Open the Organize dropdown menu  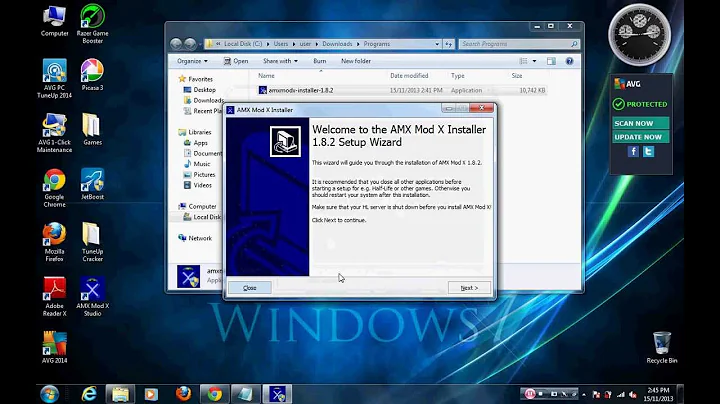192,61
